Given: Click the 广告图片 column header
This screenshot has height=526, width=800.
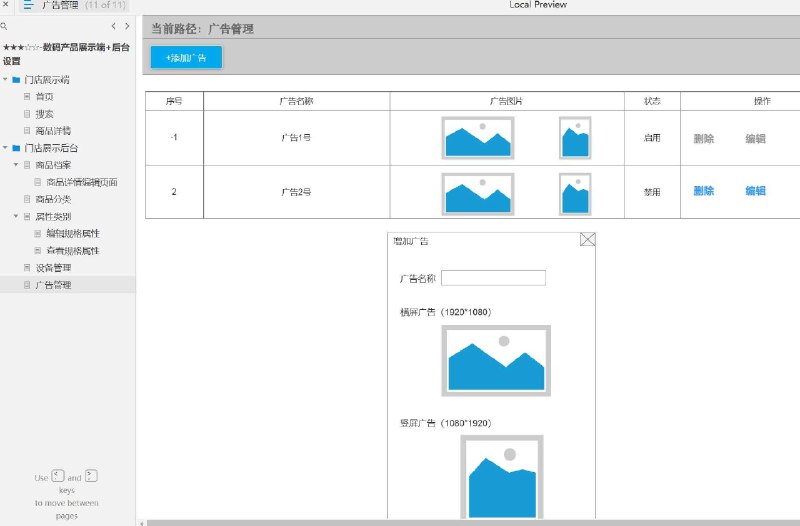Looking at the screenshot, I should (x=507, y=101).
